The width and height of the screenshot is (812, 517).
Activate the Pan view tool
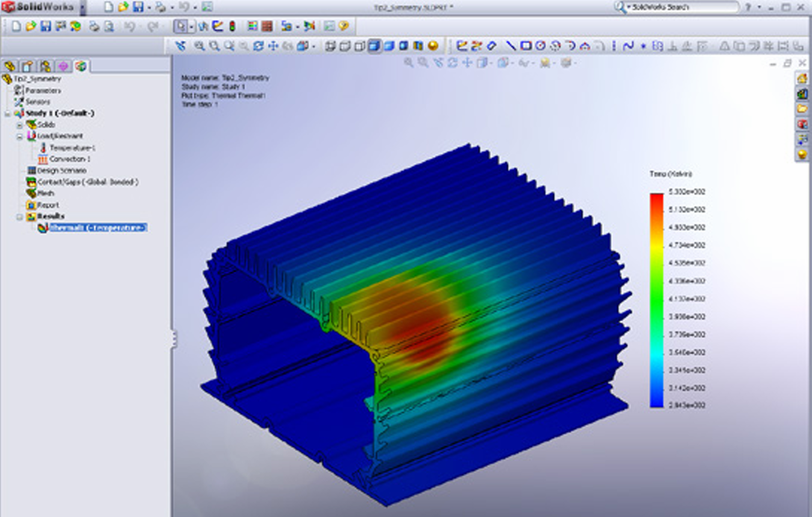273,45
